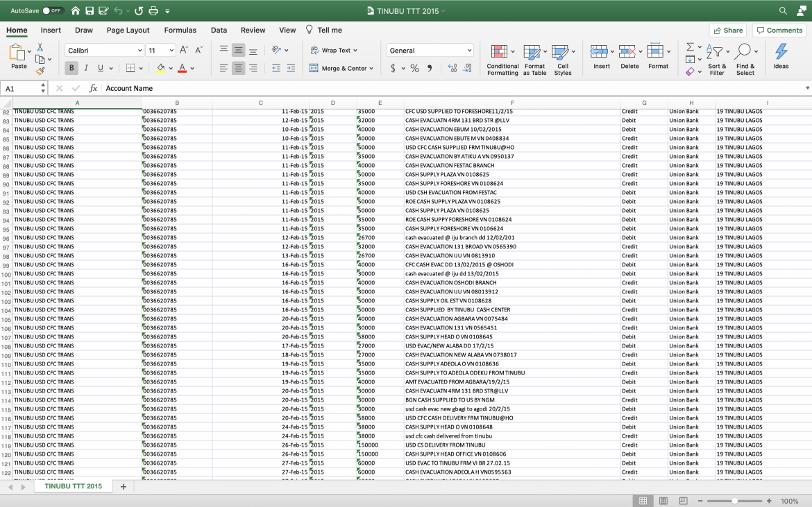Click the Paste clipboard icon
Image resolution: width=812 pixels, height=507 pixels.
pyautogui.click(x=17, y=53)
